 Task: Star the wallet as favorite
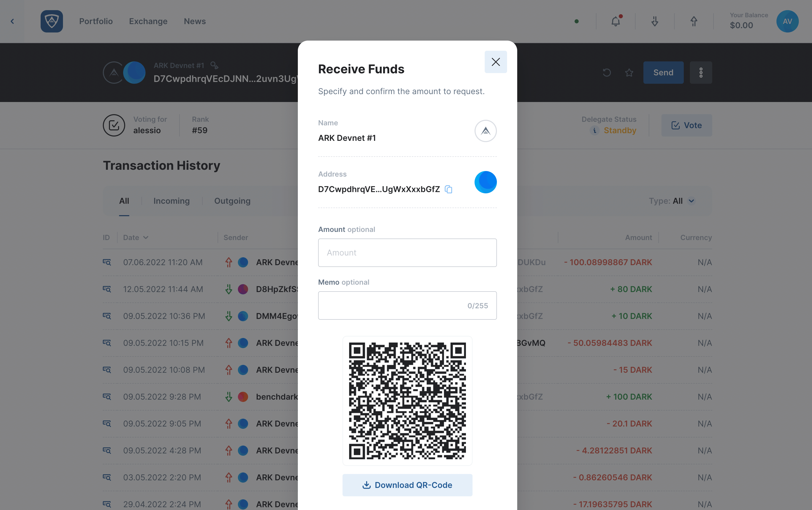(629, 73)
